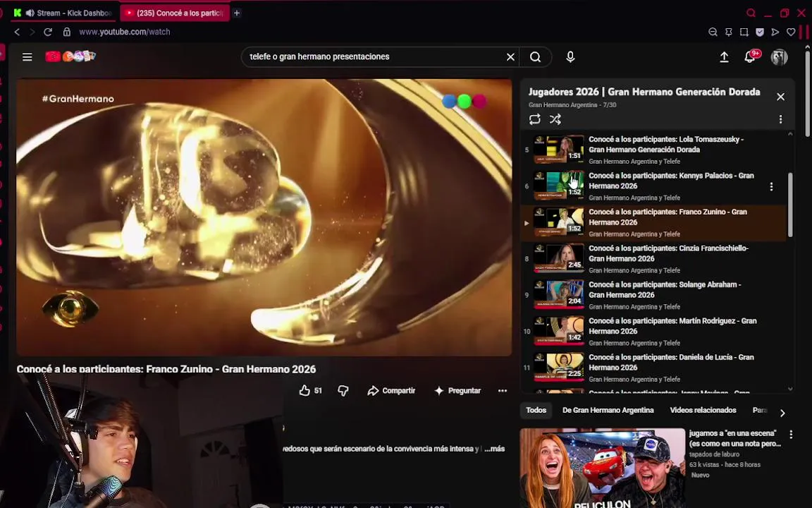Click #GranHermano hashtag on video

click(78, 99)
